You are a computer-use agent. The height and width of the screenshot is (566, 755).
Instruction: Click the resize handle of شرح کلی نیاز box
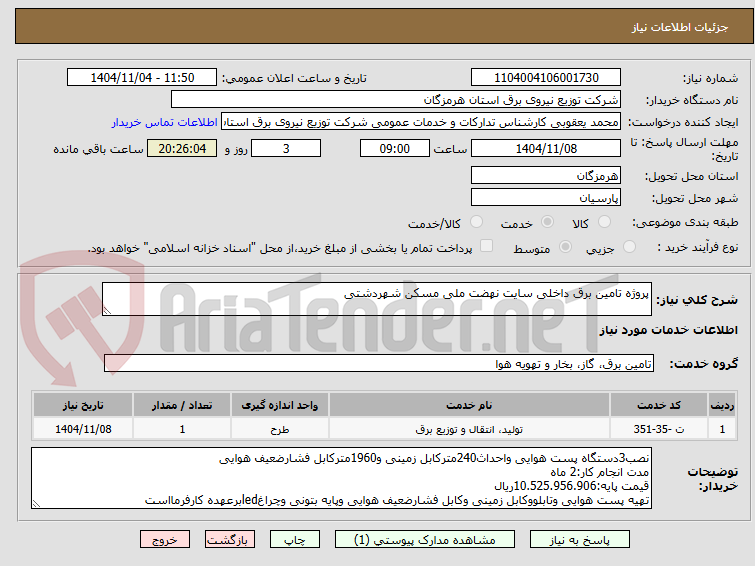(x=107, y=311)
